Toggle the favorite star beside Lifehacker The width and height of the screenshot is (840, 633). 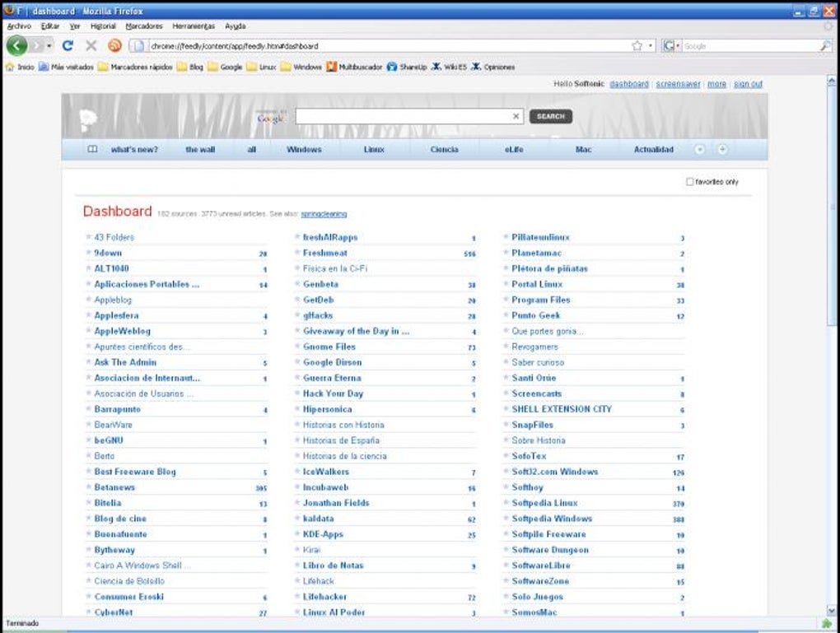pos(297,597)
